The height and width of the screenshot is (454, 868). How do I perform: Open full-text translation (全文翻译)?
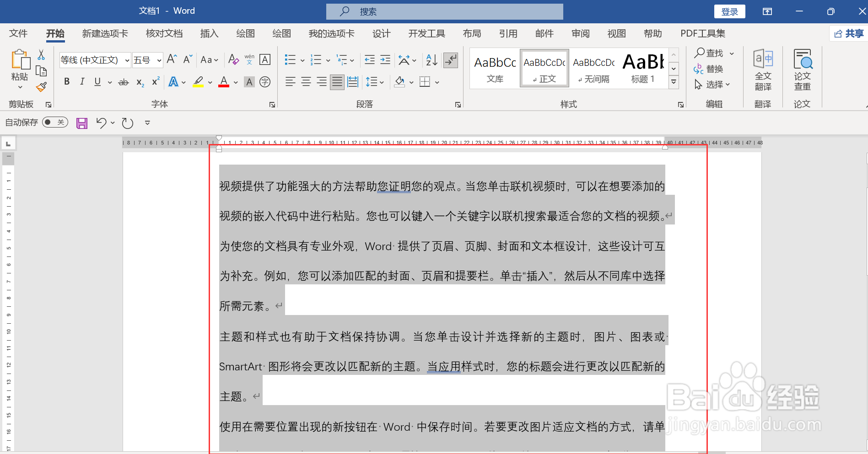(x=763, y=70)
